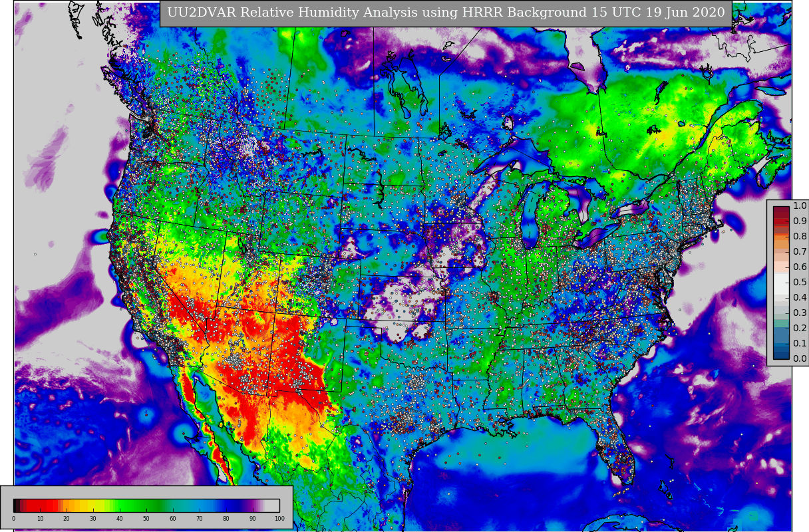Screen dimensions: 809x532
Task: Pick the teal swatch of right colorbar
Action: pos(781,325)
